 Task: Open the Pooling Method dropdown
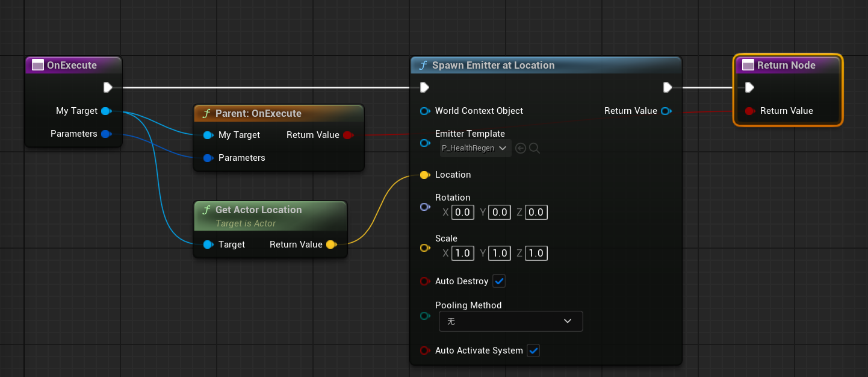point(510,321)
